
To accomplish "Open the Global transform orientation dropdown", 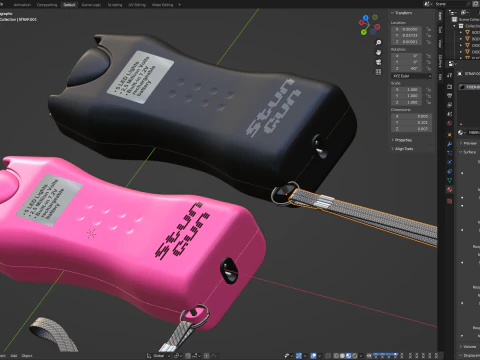I will pyautogui.click(x=158, y=356).
